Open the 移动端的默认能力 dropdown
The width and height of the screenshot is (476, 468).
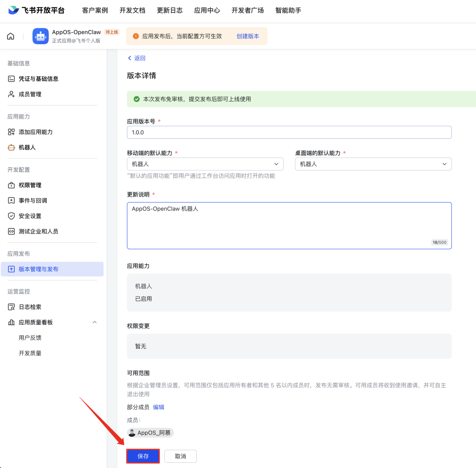click(205, 163)
